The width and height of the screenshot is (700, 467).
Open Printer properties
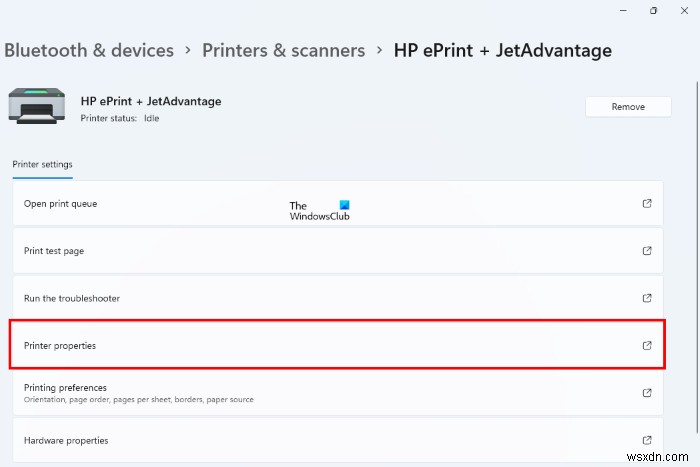(x=338, y=346)
